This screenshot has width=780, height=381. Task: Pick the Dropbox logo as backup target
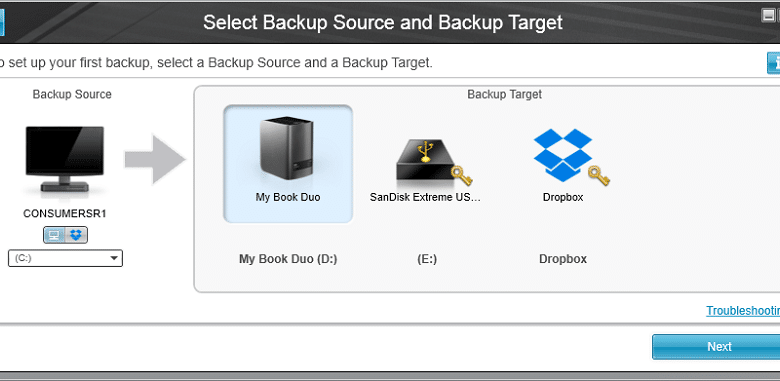tap(563, 155)
